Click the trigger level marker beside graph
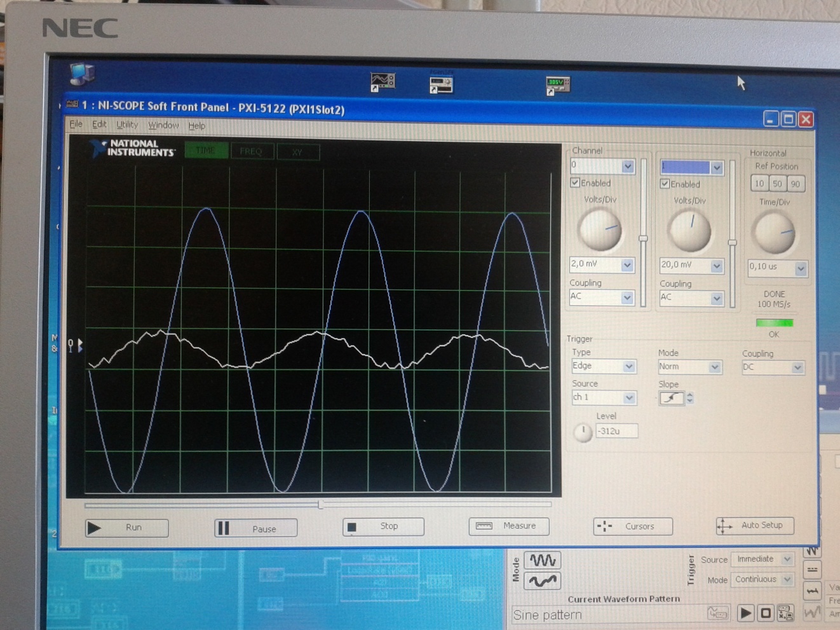Image resolution: width=840 pixels, height=630 pixels. coord(75,345)
